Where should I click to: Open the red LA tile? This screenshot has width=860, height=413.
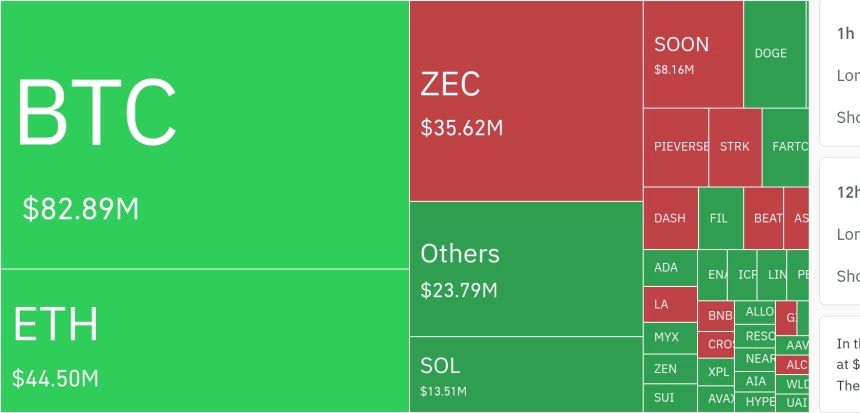[668, 303]
